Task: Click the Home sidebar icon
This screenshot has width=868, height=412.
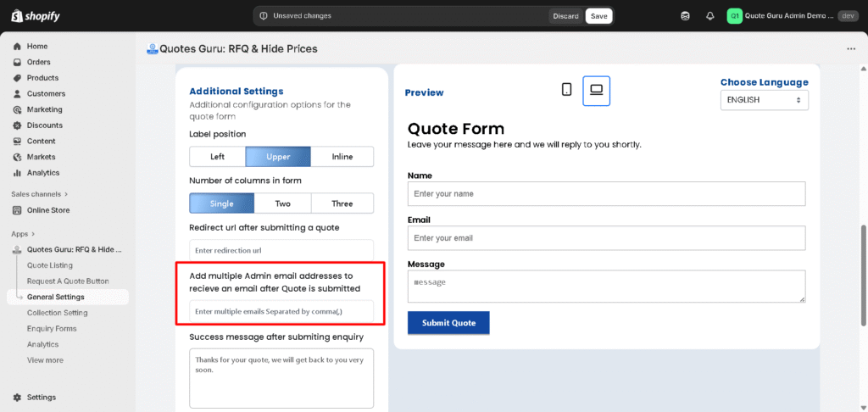Action: tap(17, 47)
